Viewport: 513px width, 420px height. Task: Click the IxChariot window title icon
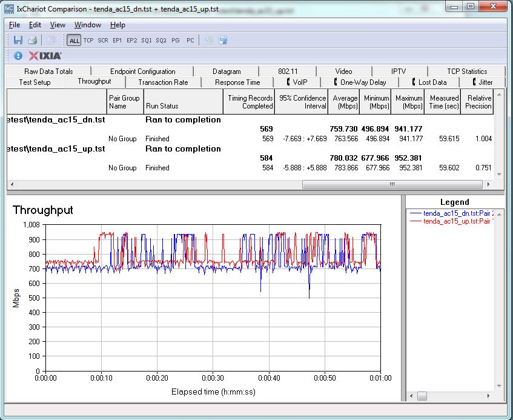click(x=9, y=9)
